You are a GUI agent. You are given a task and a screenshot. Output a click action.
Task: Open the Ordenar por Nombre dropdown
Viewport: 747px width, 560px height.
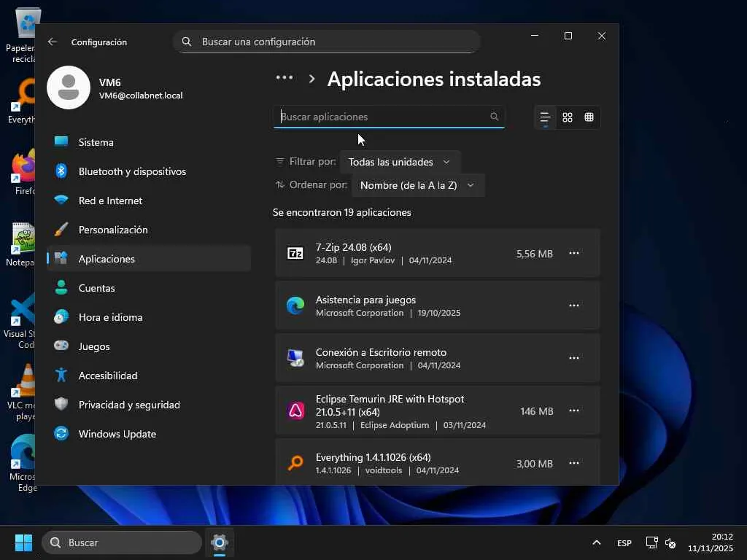(x=418, y=185)
